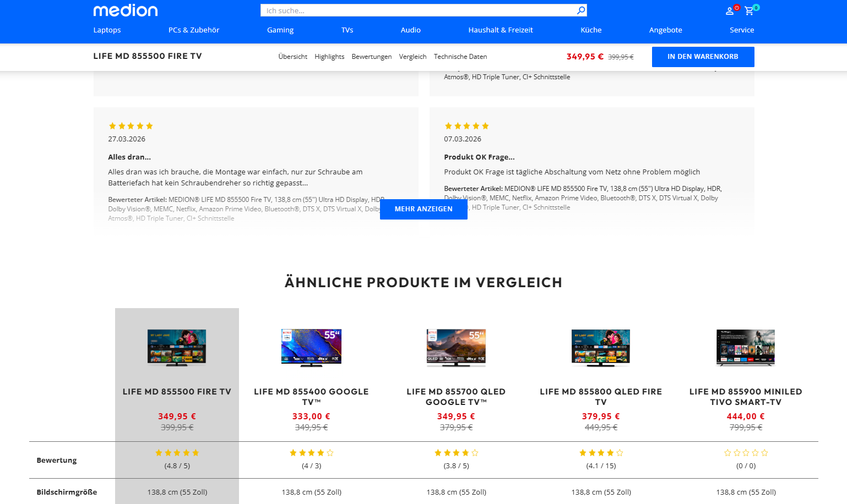Click the star rating of the 27.03.2026 review
This screenshot has width=847, height=504.
point(131,126)
